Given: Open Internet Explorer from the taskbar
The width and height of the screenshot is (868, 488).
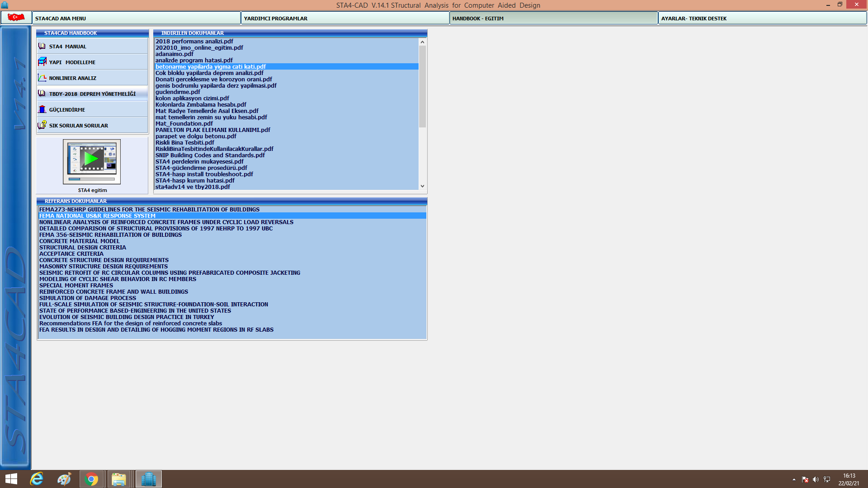Looking at the screenshot, I should 37,479.
